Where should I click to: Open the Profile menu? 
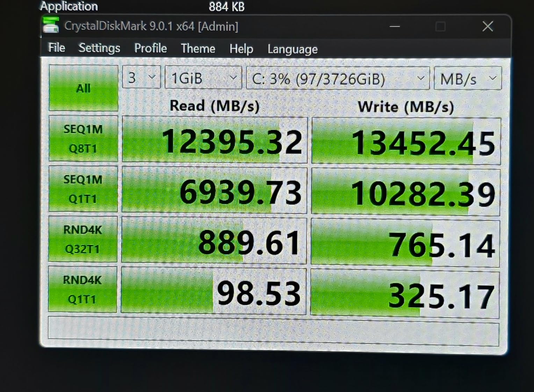[151, 48]
